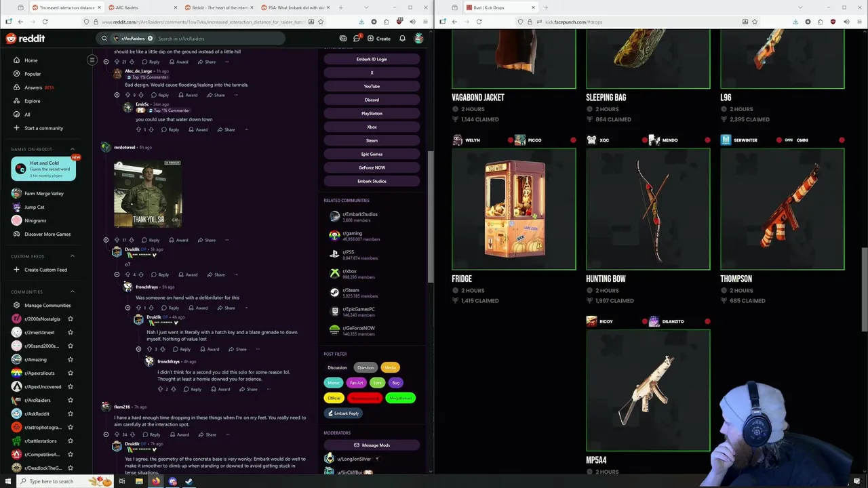Click the Create post button
The width and height of the screenshot is (868, 488).
[379, 39]
